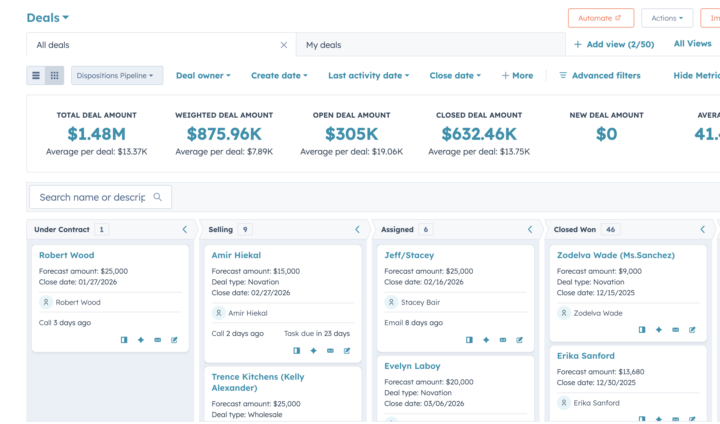Collapse the Under Contract column
This screenshot has width=720, height=424.
(184, 230)
